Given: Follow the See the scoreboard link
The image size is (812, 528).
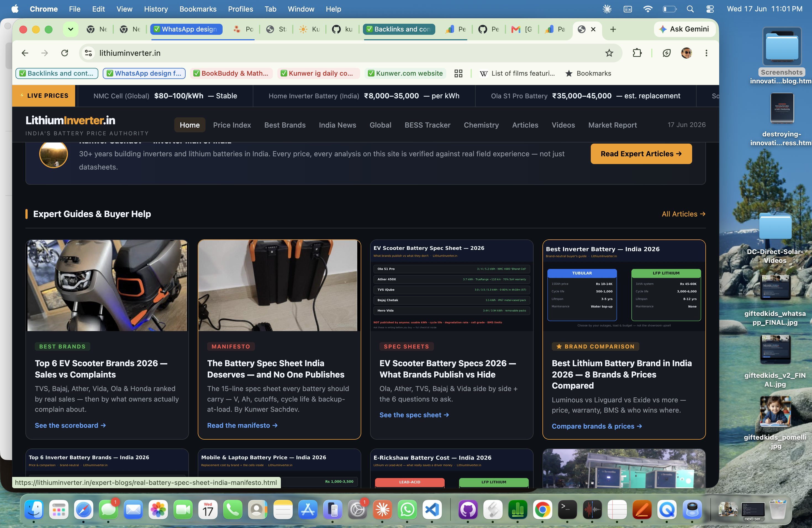Looking at the screenshot, I should click(x=70, y=425).
